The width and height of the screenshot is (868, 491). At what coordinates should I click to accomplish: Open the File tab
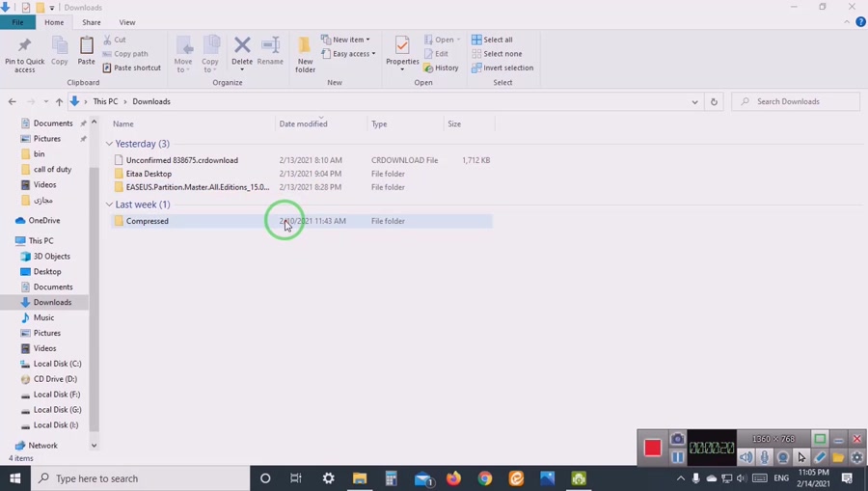pos(17,22)
